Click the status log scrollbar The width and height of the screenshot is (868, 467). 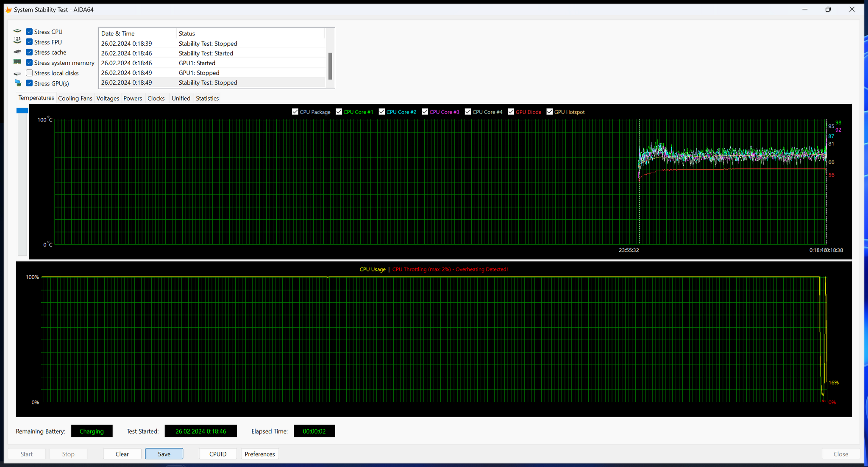[330, 66]
